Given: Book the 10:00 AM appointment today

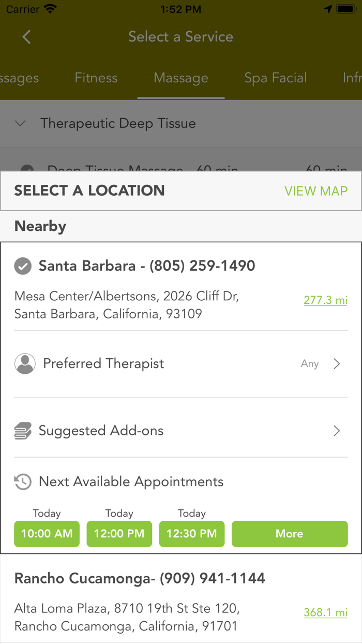Looking at the screenshot, I should click(x=47, y=534).
